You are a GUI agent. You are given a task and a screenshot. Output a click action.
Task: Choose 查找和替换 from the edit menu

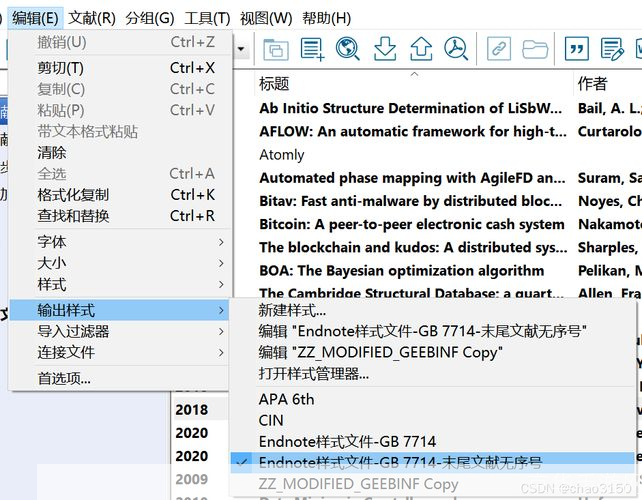click(x=120, y=216)
